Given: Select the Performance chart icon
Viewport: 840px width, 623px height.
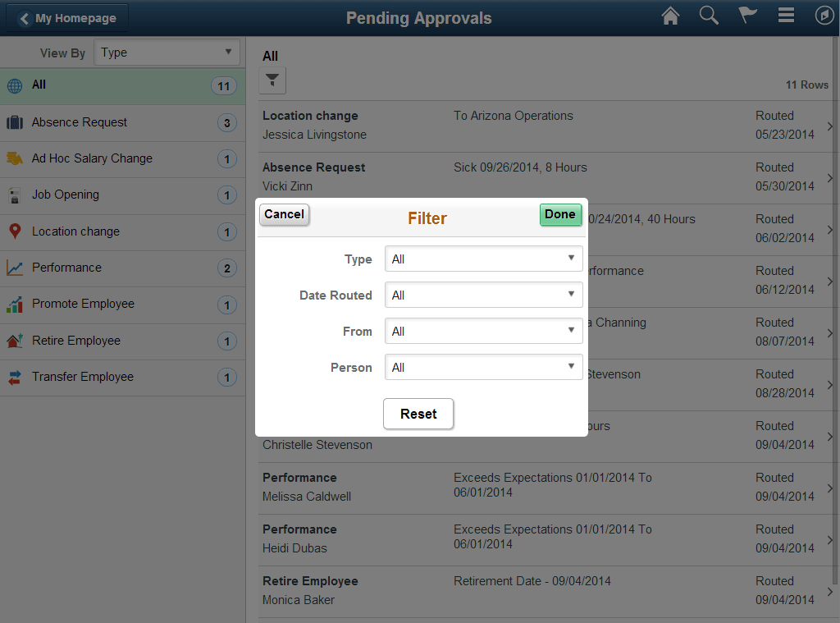Looking at the screenshot, I should pos(14,268).
